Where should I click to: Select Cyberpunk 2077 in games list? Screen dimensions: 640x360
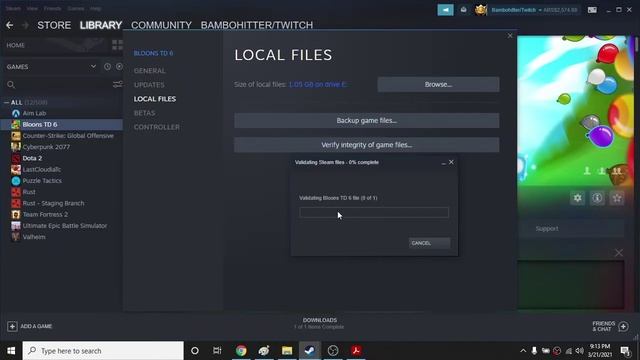click(x=46, y=147)
